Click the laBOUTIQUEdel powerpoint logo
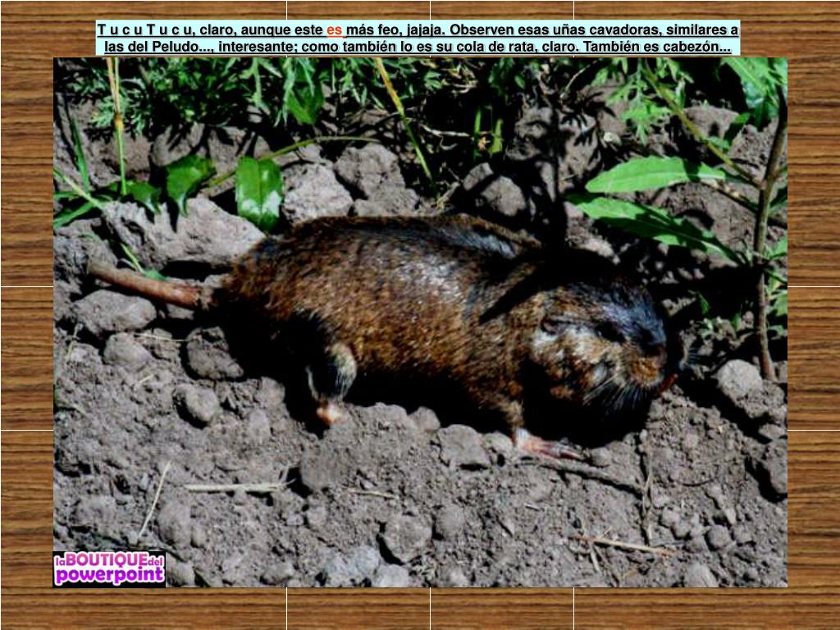This screenshot has height=630, width=840. 109,568
